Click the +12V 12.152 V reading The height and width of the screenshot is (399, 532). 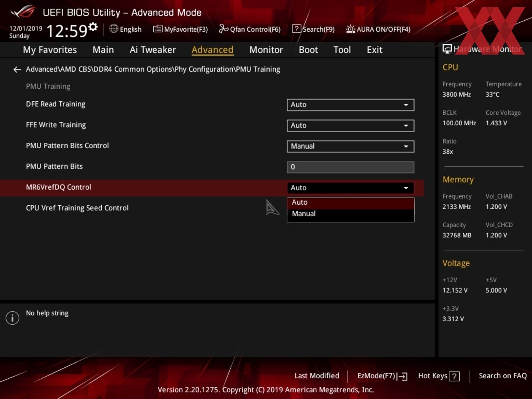pyautogui.click(x=455, y=291)
